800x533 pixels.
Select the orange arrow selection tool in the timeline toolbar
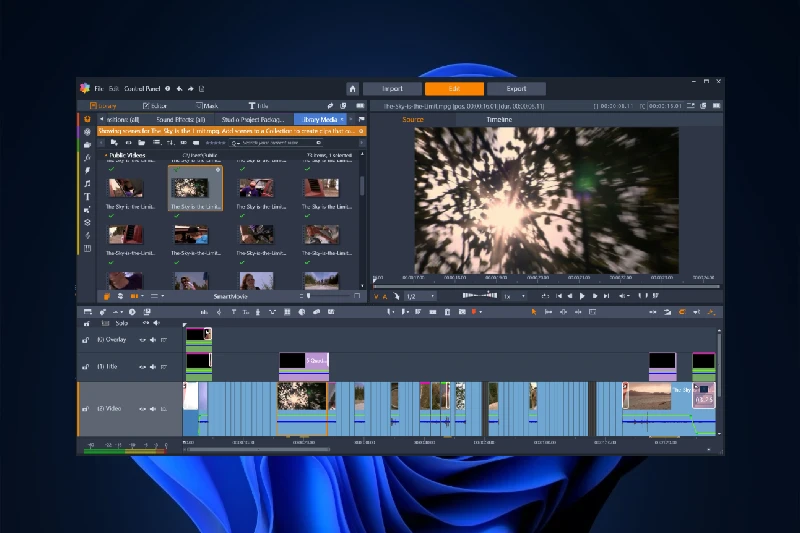[x=534, y=312]
